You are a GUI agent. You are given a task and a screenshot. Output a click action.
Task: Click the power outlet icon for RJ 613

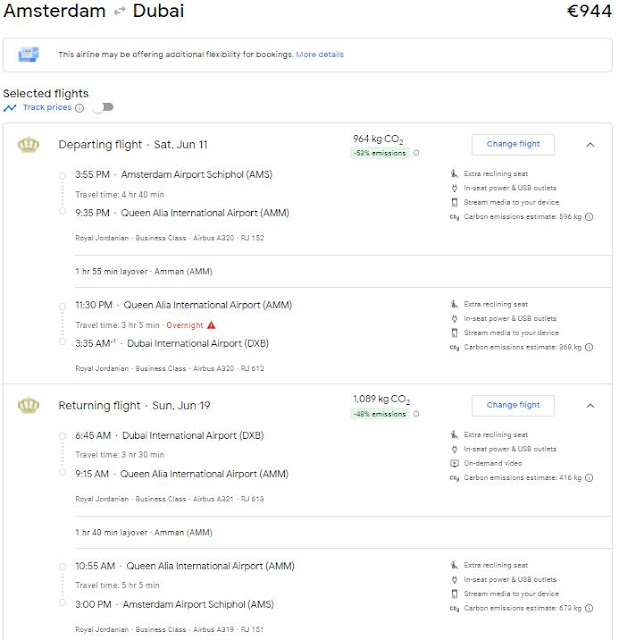click(454, 449)
